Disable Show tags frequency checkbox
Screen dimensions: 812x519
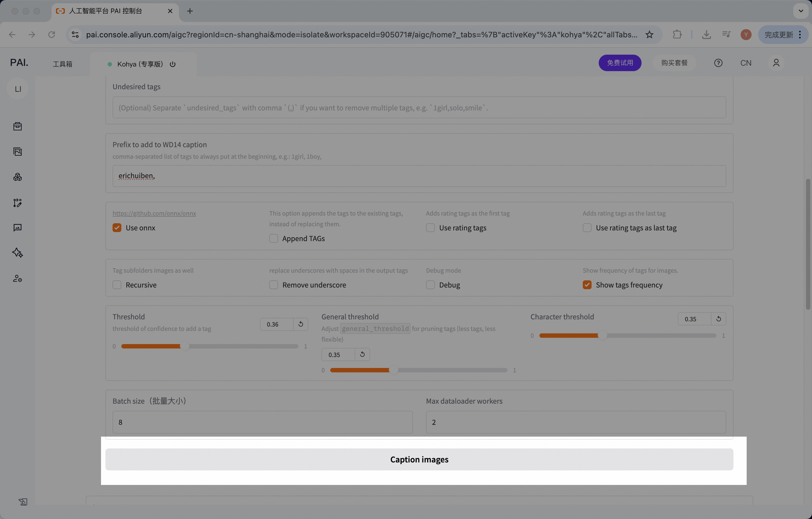[x=587, y=285]
